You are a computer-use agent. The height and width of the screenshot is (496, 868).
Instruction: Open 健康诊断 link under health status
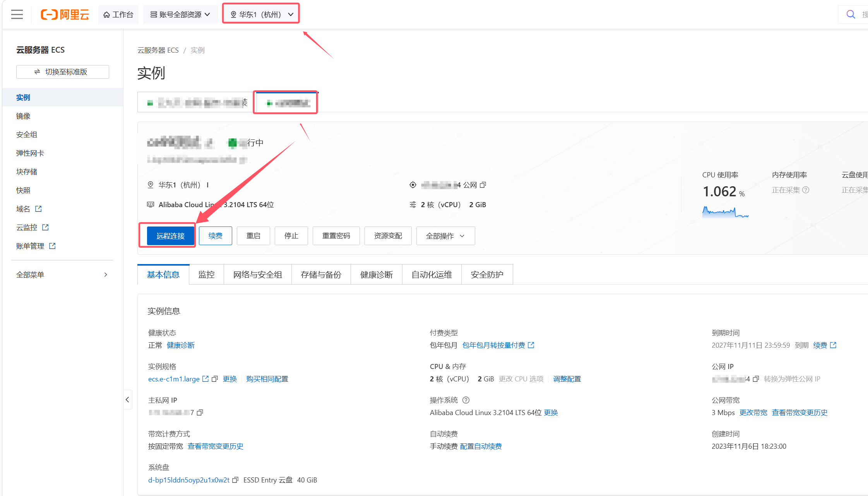click(x=181, y=345)
